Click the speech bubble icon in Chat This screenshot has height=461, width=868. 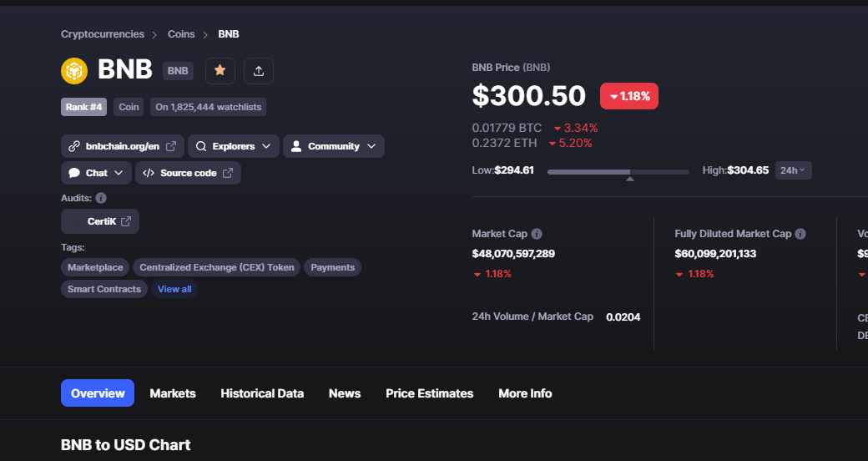[74, 173]
